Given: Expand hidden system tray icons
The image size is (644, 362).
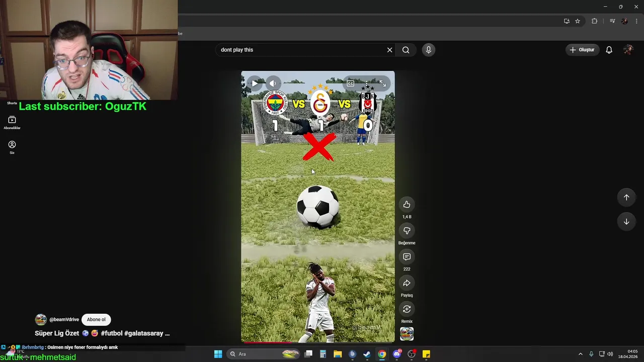Looking at the screenshot, I should [x=580, y=354].
